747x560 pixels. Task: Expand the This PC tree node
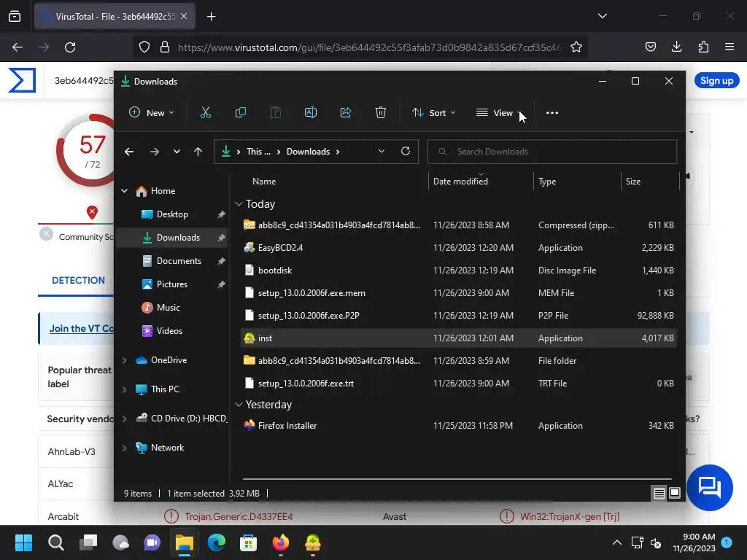point(124,389)
